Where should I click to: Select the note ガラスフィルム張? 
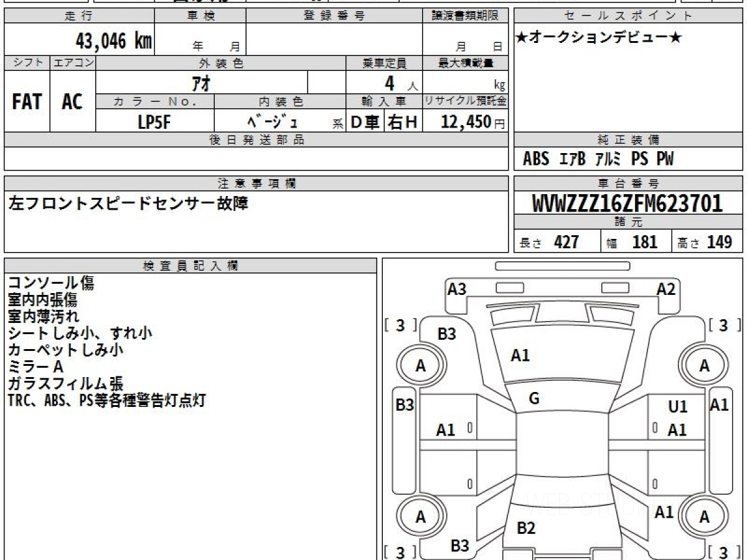tap(65, 383)
